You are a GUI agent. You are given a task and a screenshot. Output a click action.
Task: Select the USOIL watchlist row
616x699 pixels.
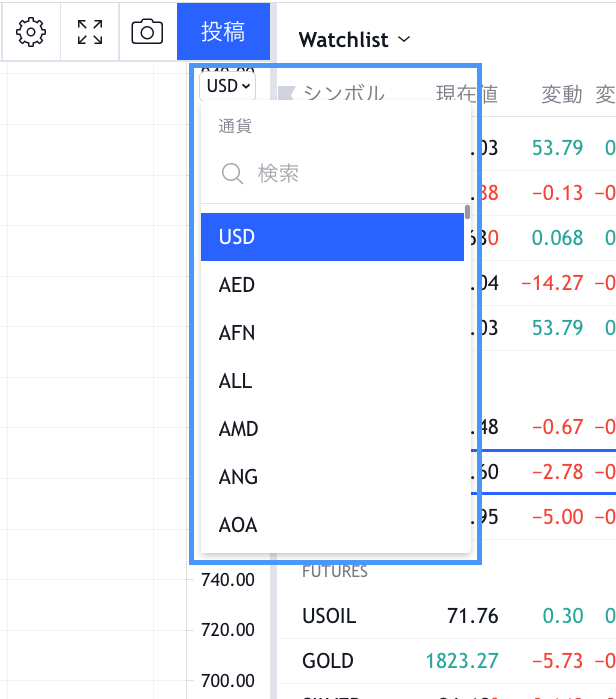pyautogui.click(x=329, y=616)
